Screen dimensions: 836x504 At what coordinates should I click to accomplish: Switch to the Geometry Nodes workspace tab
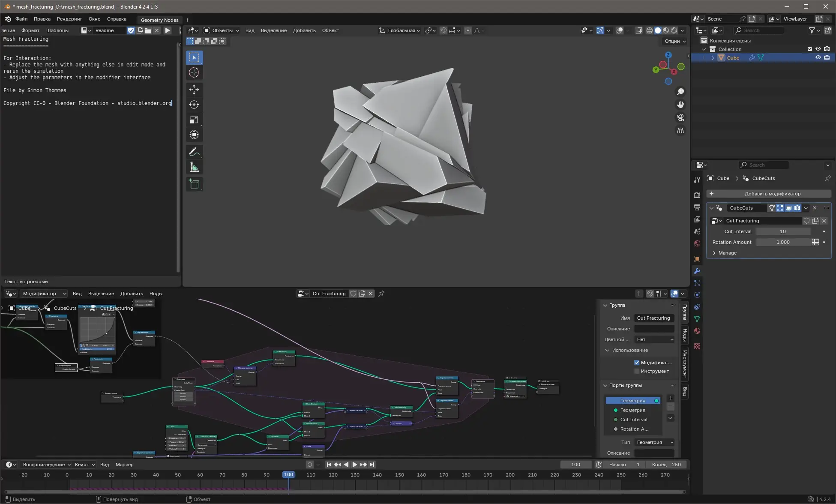(159, 20)
